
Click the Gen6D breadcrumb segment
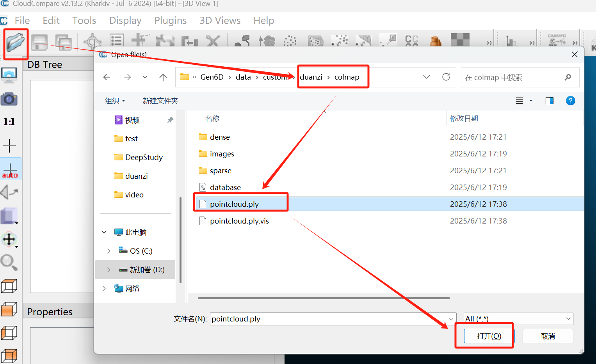coord(212,77)
